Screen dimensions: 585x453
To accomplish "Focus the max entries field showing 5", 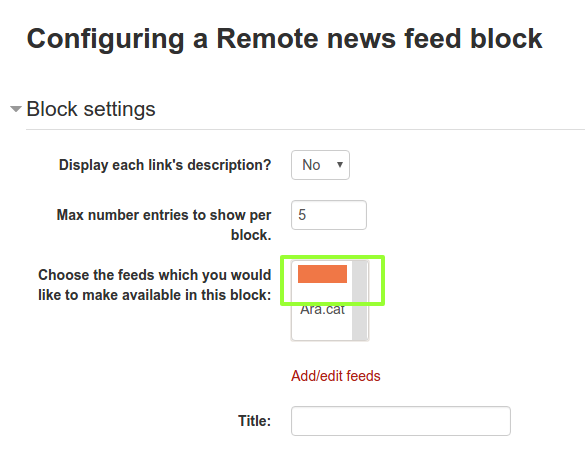I will (329, 215).
